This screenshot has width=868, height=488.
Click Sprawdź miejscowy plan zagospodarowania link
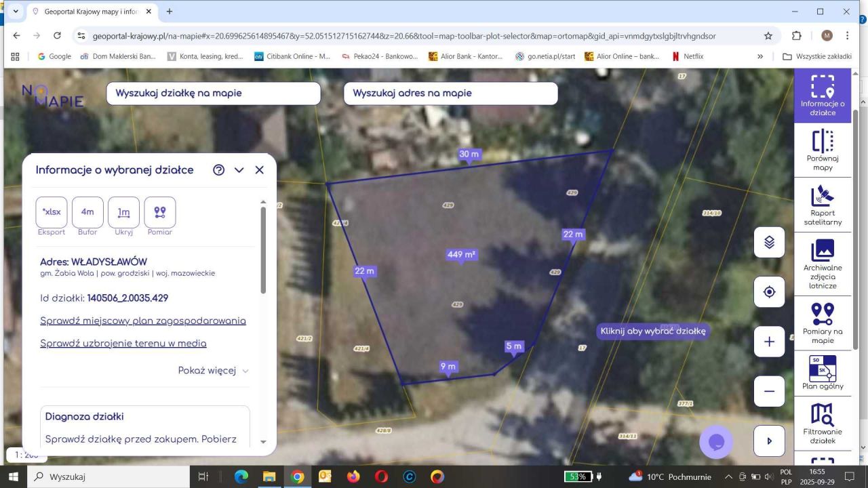tap(143, 321)
